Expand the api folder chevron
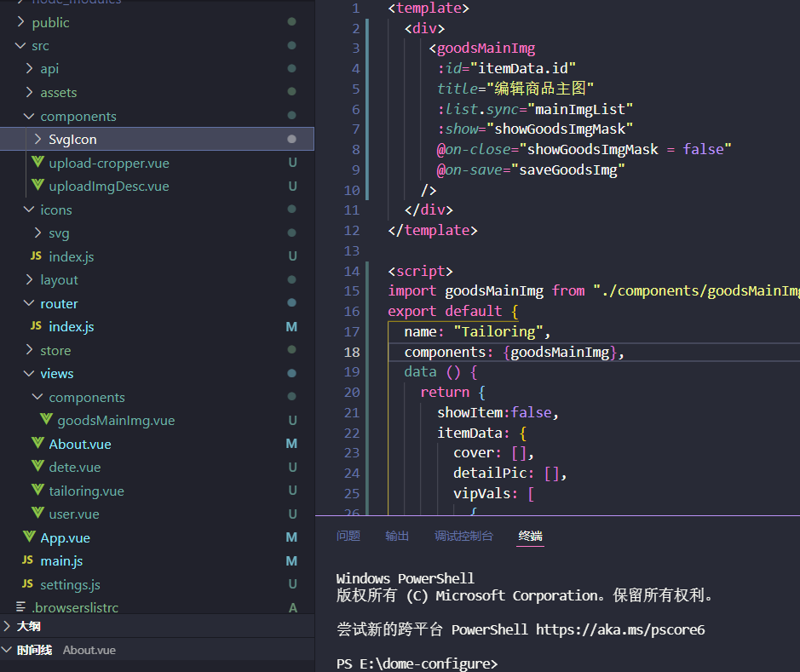Image resolution: width=800 pixels, height=672 pixels. tap(29, 68)
